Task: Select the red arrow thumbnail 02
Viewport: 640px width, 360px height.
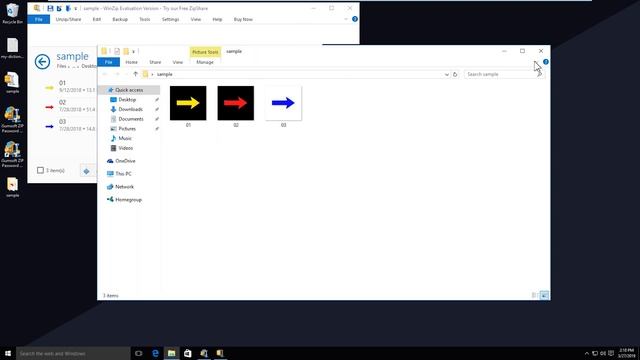Action: point(236,103)
